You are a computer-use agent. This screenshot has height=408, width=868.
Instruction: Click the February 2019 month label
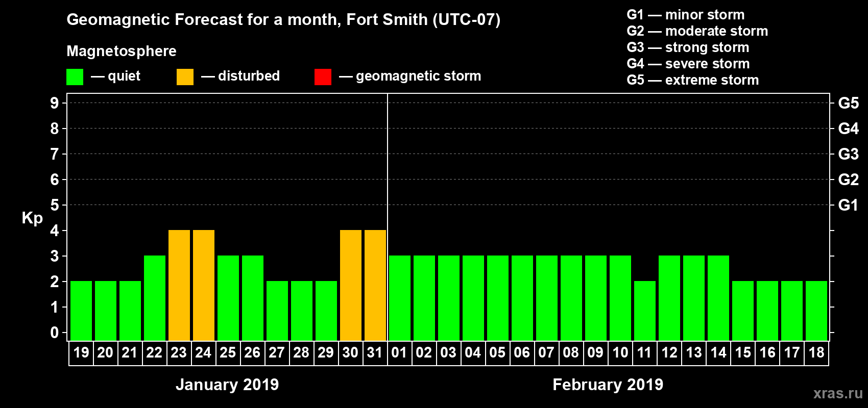[608, 385]
